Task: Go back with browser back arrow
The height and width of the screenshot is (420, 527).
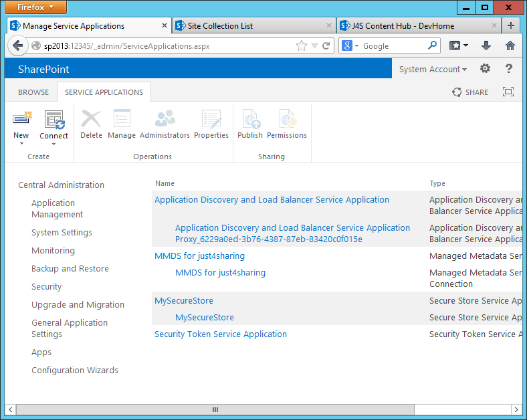Action: tap(17, 45)
